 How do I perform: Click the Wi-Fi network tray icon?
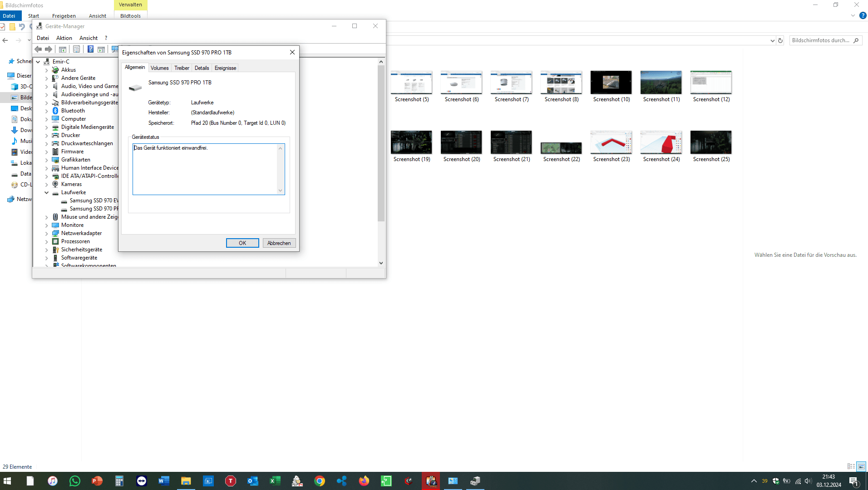pyautogui.click(x=798, y=481)
